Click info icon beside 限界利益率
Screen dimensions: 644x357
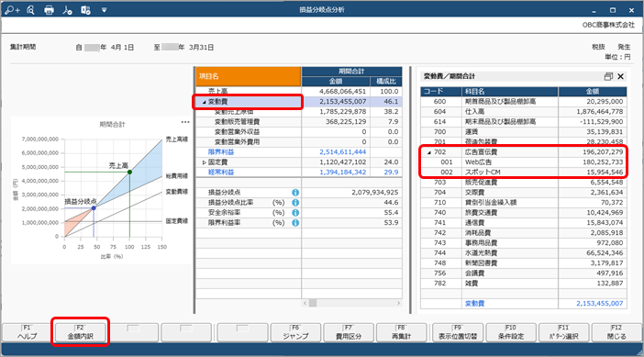[x=294, y=223]
